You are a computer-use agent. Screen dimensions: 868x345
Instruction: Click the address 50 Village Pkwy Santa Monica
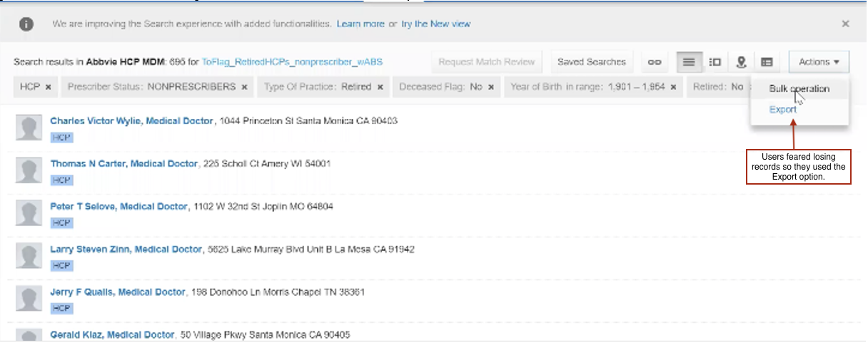pyautogui.click(x=266, y=334)
